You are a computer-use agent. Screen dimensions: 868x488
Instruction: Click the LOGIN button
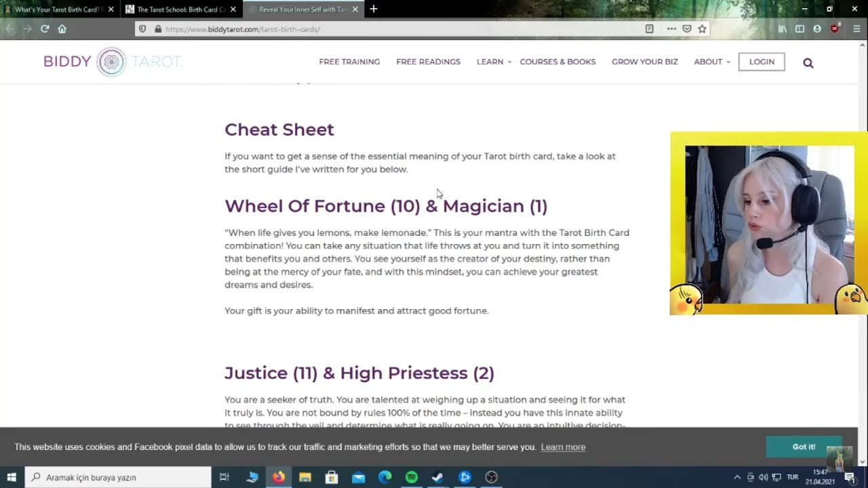click(762, 62)
